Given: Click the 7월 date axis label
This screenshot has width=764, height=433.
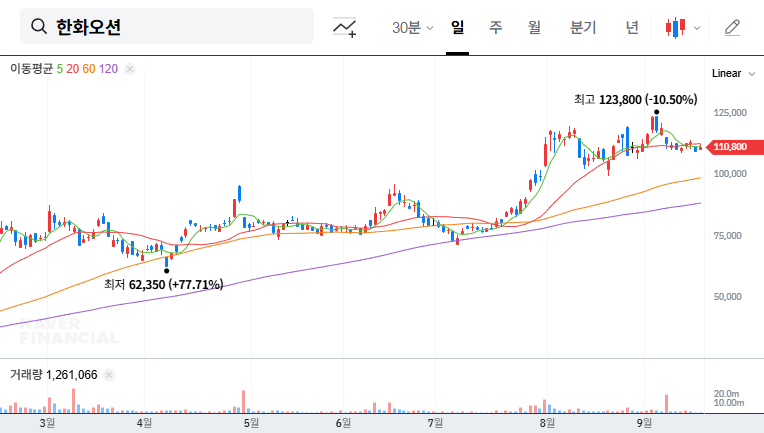Looking at the screenshot, I should (435, 423).
